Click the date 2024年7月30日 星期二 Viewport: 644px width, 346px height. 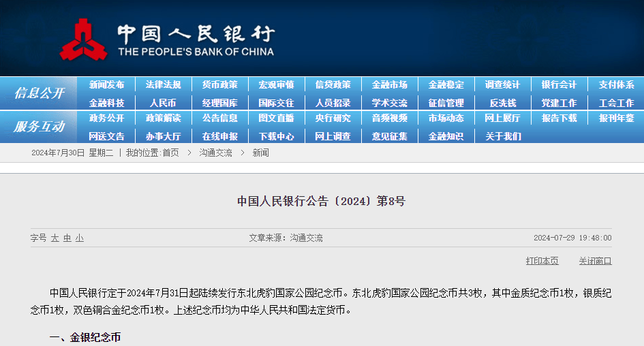click(72, 153)
